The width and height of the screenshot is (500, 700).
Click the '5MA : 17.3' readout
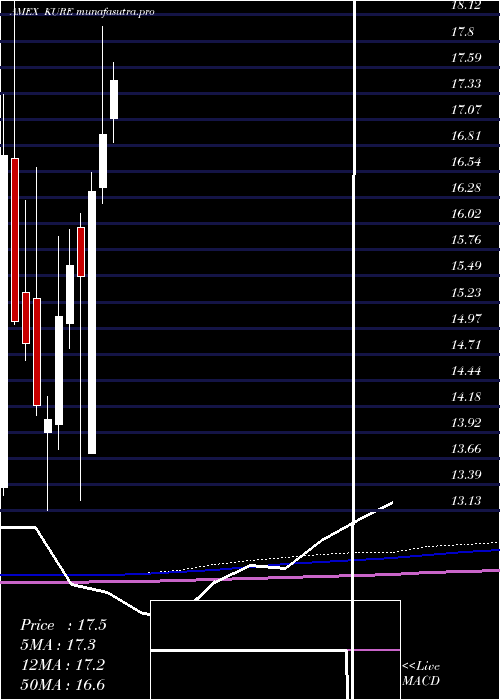pyautogui.click(x=58, y=645)
